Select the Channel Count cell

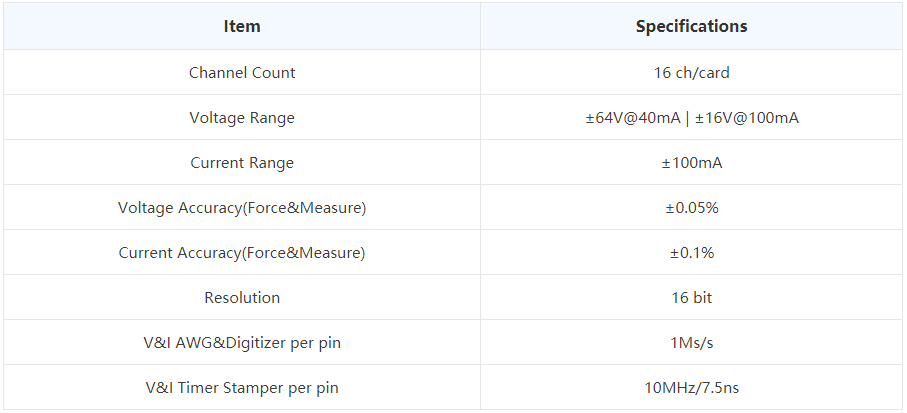point(242,72)
